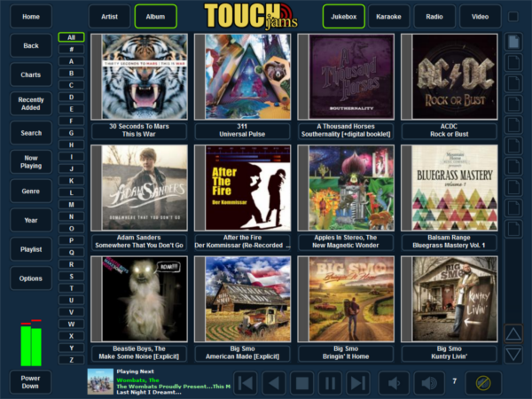Open Apples In Stereo New Magnetic Wonder cover
Image resolution: width=532 pixels, height=399 pixels.
[346, 188]
